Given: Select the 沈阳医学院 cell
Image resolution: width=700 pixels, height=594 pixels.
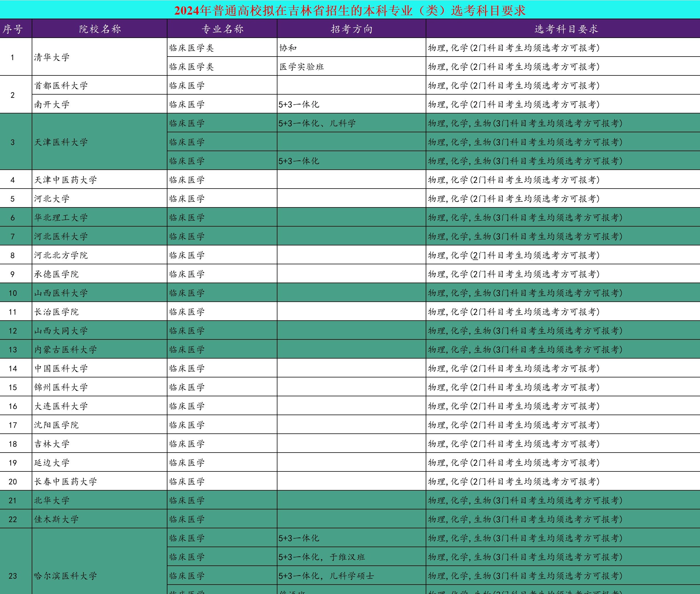Looking at the screenshot, I should (100, 425).
